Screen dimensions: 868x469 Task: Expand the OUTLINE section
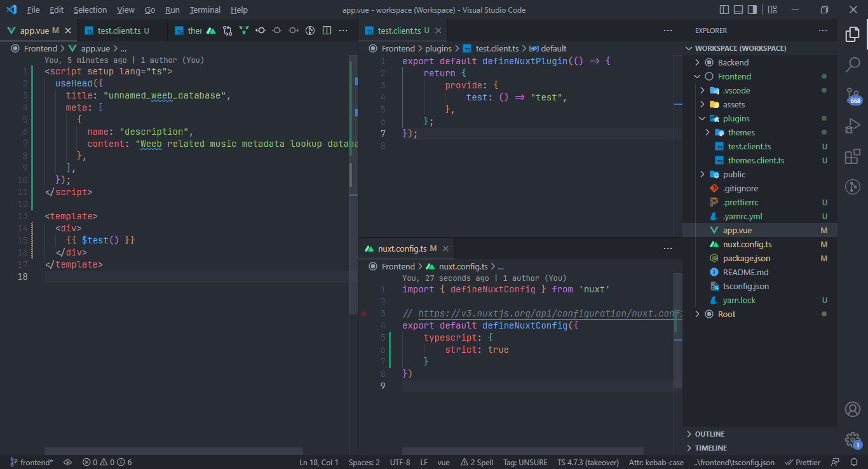pyautogui.click(x=760, y=434)
